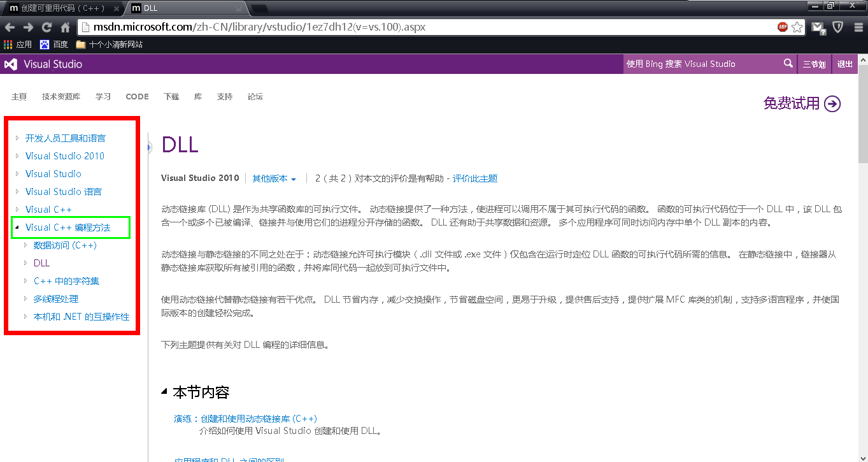Viewport: 868px width, 462px height.
Task: Open the 数据访问 (C++) tree link
Action: [65, 245]
